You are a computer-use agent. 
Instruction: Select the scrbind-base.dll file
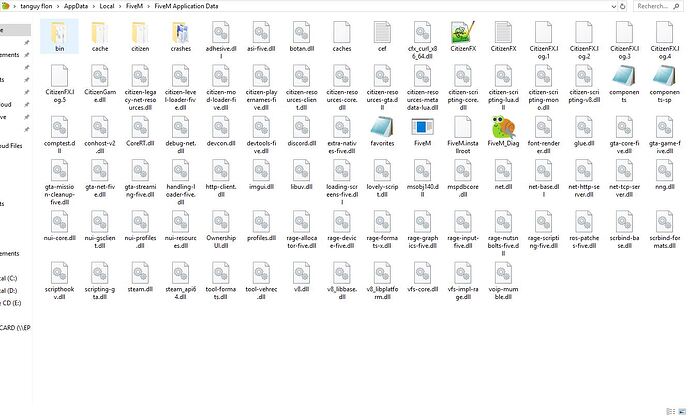click(624, 229)
